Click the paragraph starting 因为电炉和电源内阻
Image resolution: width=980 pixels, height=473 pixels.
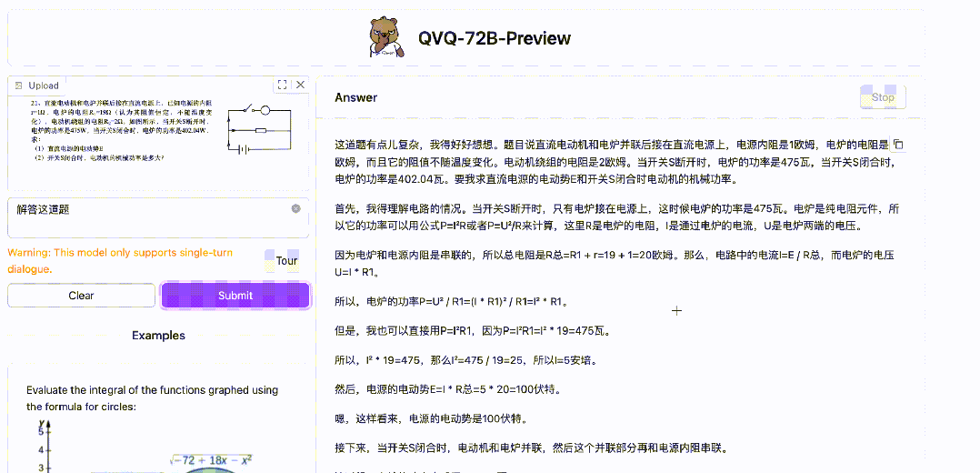[615, 264]
